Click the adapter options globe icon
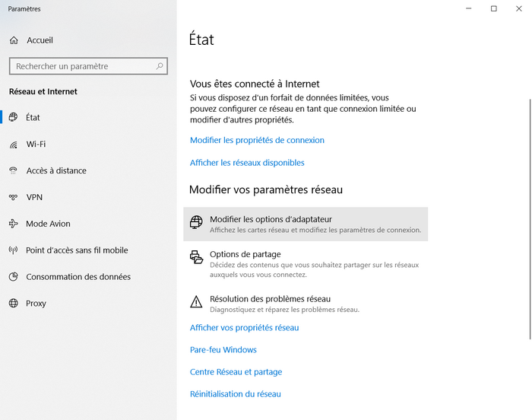This screenshot has width=532, height=420. click(196, 222)
